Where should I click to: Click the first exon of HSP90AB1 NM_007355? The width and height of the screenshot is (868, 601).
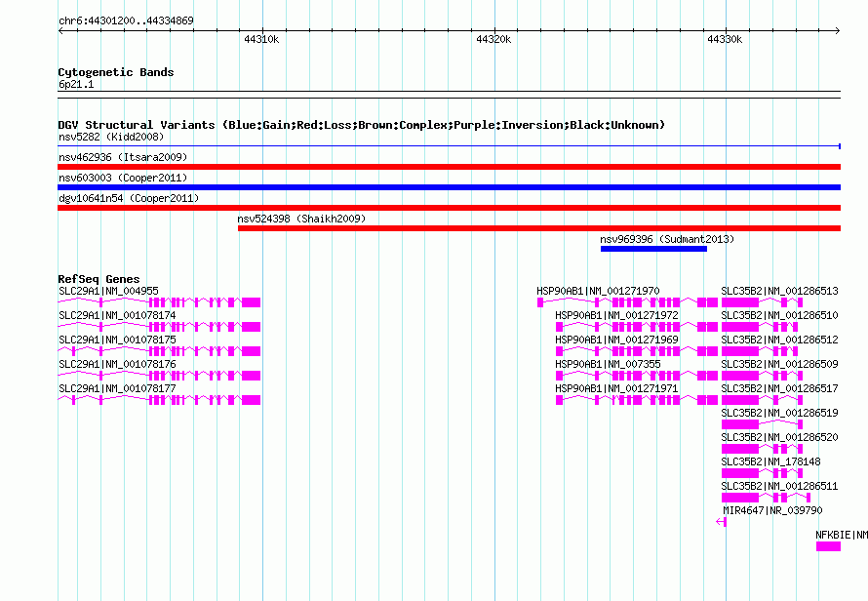pyautogui.click(x=559, y=376)
